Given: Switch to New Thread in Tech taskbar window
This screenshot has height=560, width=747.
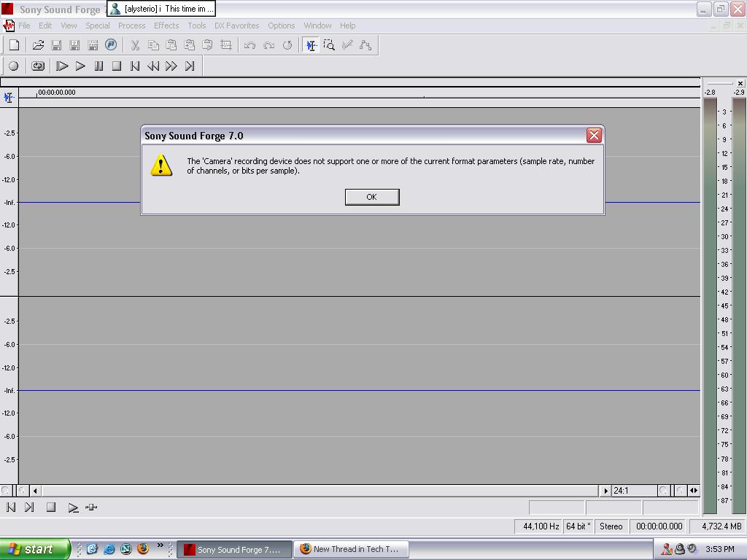Looking at the screenshot, I should (350, 550).
